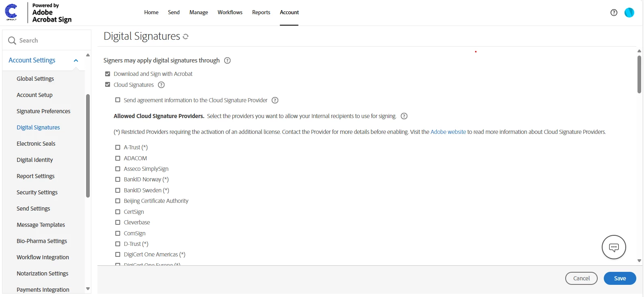
Task: Click the company logo icon
Action: coord(11,12)
